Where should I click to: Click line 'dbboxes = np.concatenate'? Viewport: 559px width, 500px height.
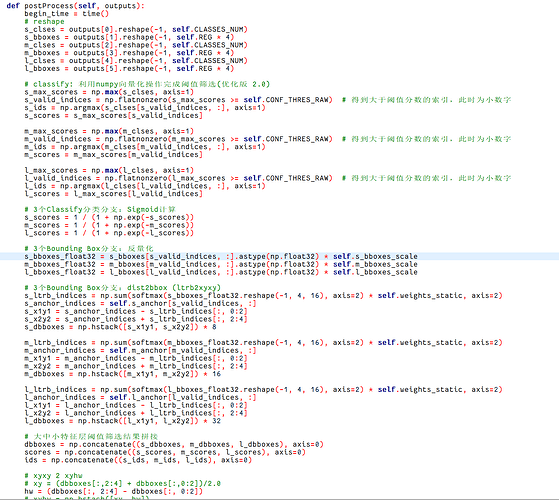pos(174,445)
